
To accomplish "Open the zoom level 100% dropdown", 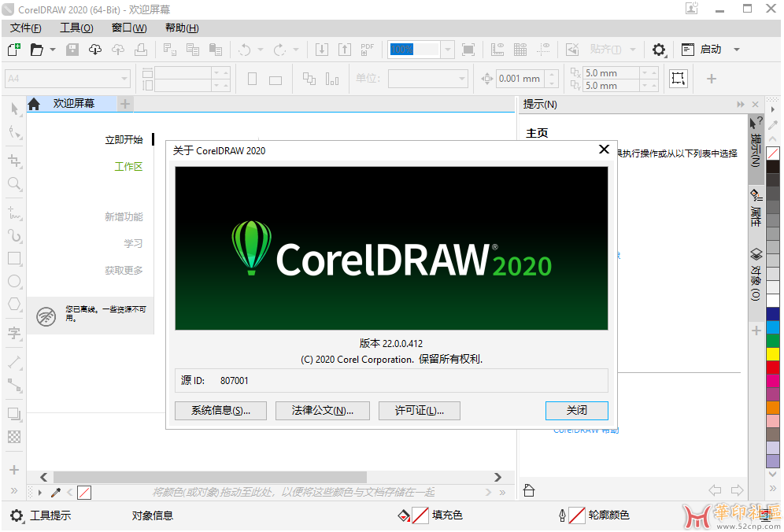I will click(x=448, y=50).
